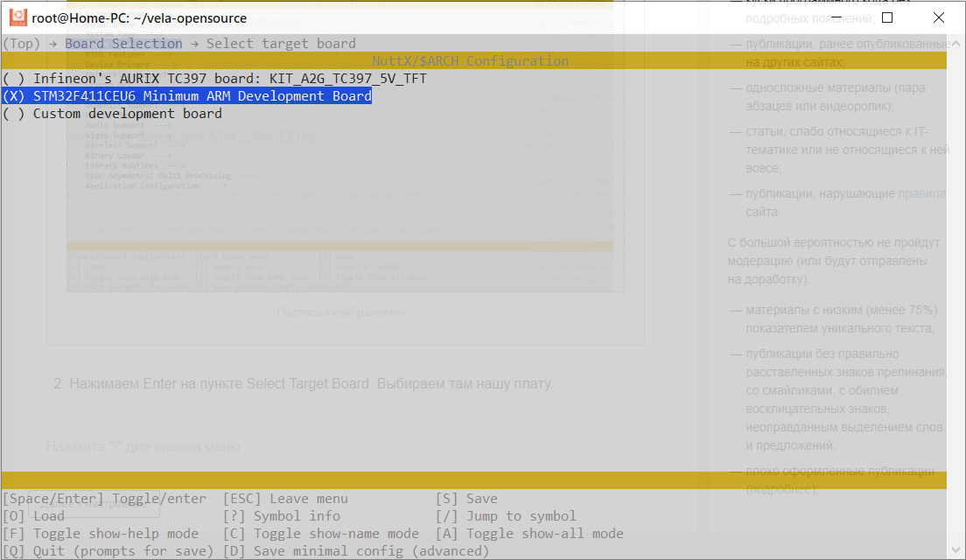Select Custom development board option

[112, 114]
